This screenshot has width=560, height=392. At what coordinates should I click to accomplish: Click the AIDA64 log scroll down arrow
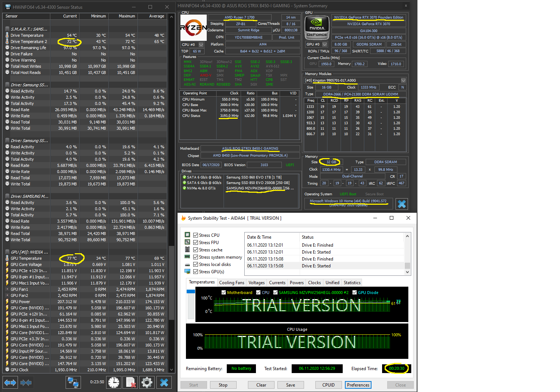pyautogui.click(x=407, y=272)
